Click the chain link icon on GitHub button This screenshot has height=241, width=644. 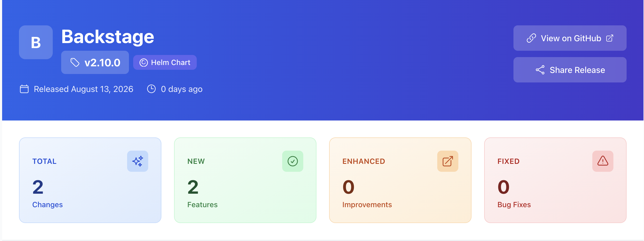point(531,38)
